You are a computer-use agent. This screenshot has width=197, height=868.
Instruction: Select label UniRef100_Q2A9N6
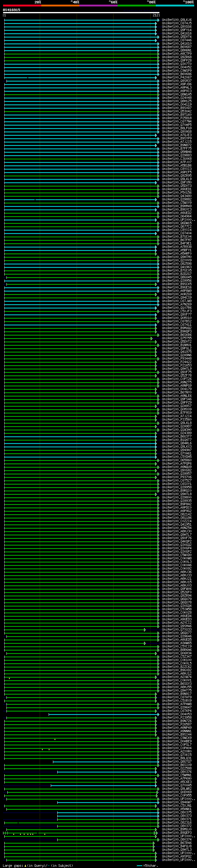click(176, 355)
